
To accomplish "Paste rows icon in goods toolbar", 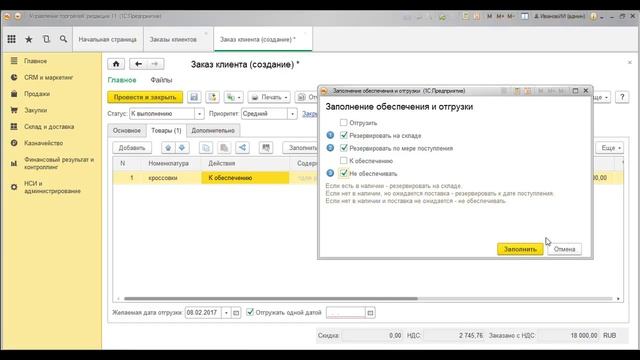I will pos(224,148).
